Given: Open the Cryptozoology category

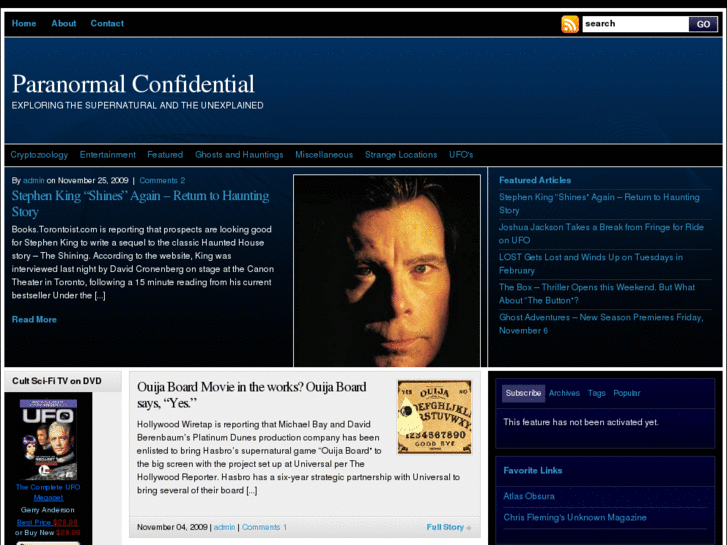Looking at the screenshot, I should pos(39,155).
